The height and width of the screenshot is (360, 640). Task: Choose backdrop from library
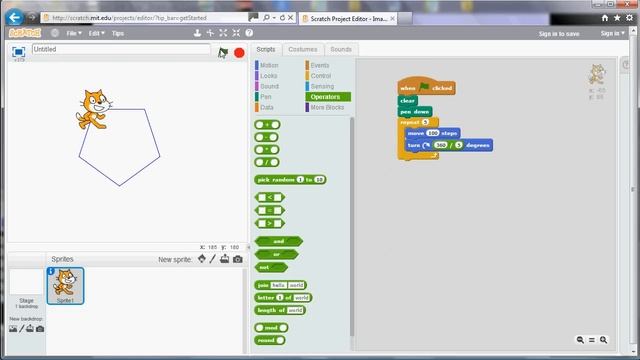pyautogui.click(x=13, y=329)
